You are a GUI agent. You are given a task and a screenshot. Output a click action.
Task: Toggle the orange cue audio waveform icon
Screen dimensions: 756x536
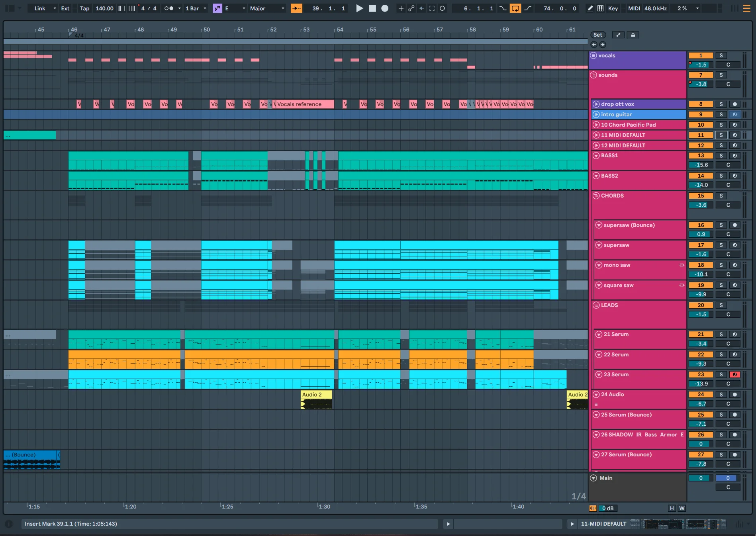(x=593, y=508)
